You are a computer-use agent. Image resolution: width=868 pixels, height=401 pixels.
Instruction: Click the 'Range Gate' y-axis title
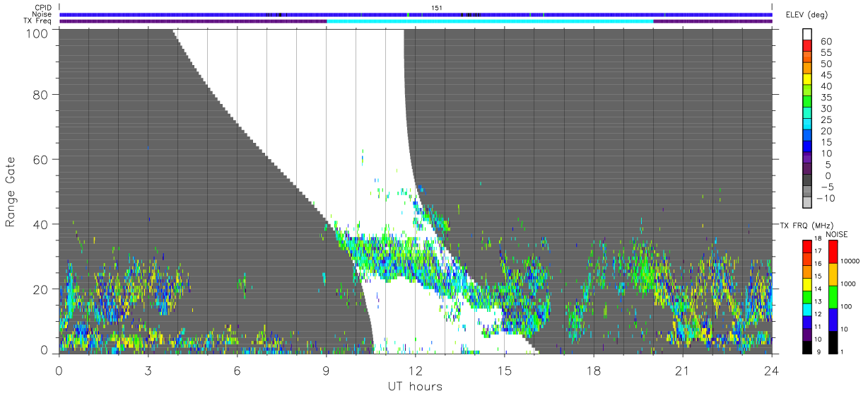(11, 192)
